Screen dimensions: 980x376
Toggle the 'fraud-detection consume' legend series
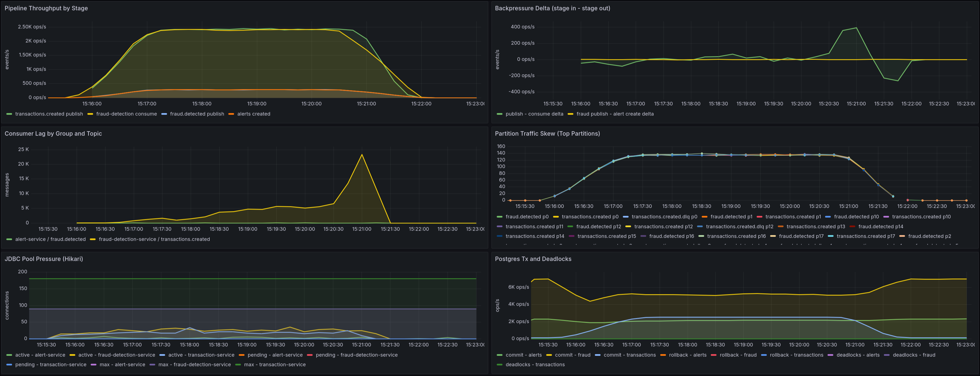(x=126, y=114)
